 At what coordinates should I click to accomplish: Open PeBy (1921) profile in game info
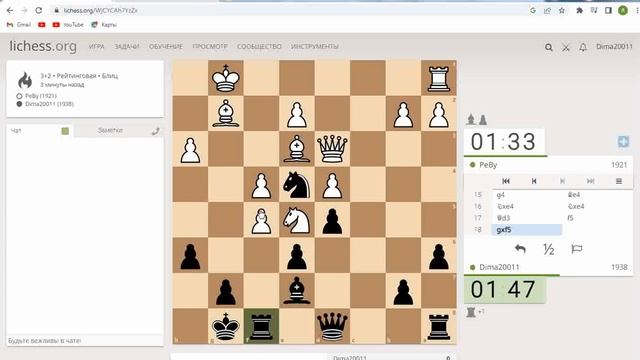point(40,96)
